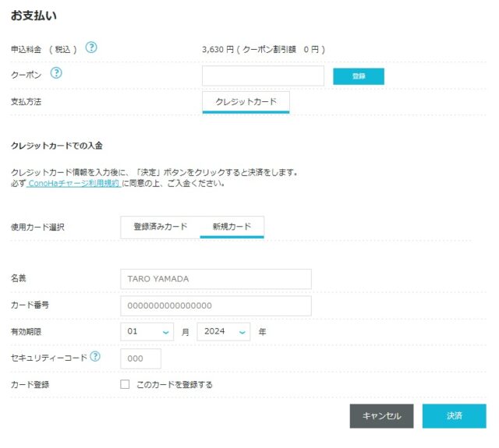Click the 決済 button
Viewport: 499px width, 448px height.
(454, 416)
